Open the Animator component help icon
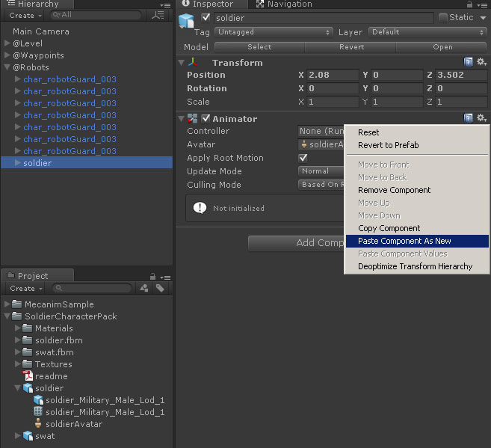The height and width of the screenshot is (448, 491). [468, 118]
